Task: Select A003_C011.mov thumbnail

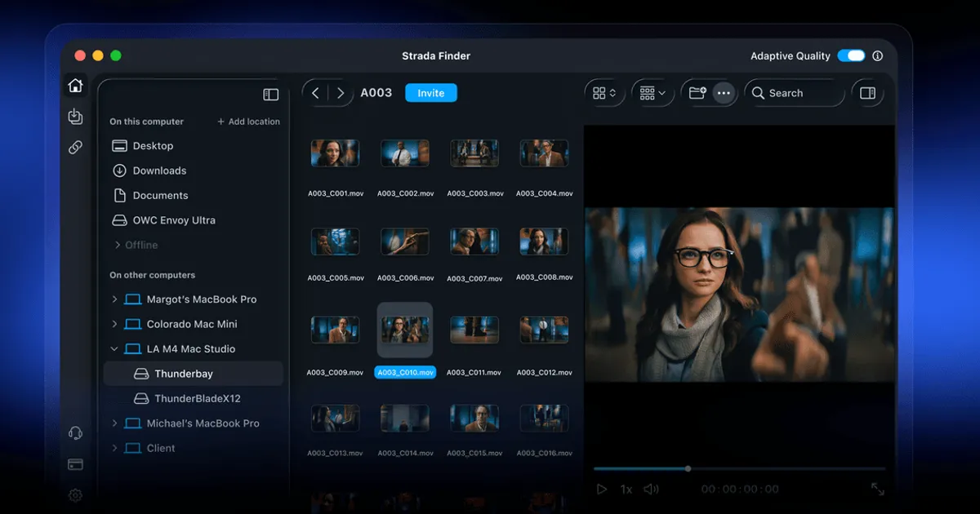Action: click(x=474, y=330)
